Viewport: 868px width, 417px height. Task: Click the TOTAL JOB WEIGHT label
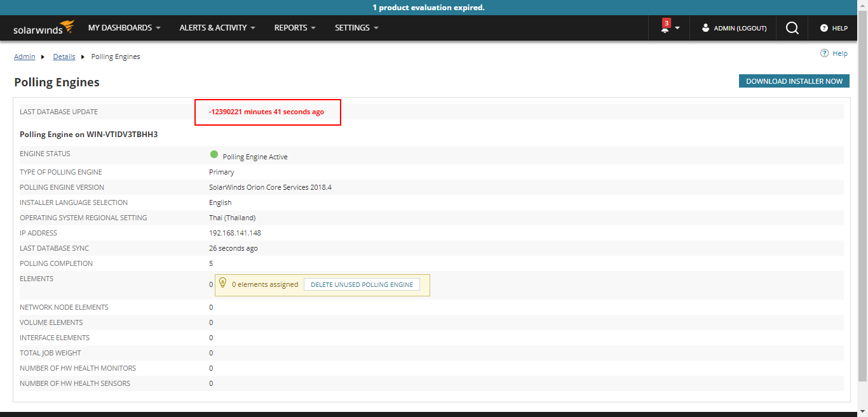pos(50,353)
